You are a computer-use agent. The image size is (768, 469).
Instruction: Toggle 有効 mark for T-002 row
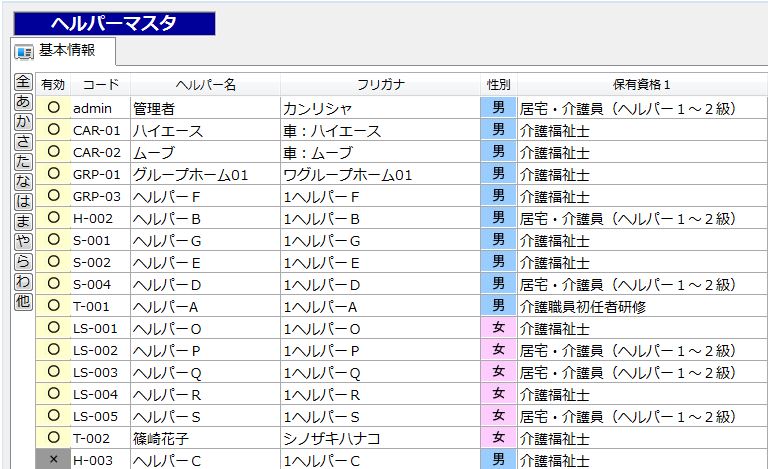(x=53, y=437)
